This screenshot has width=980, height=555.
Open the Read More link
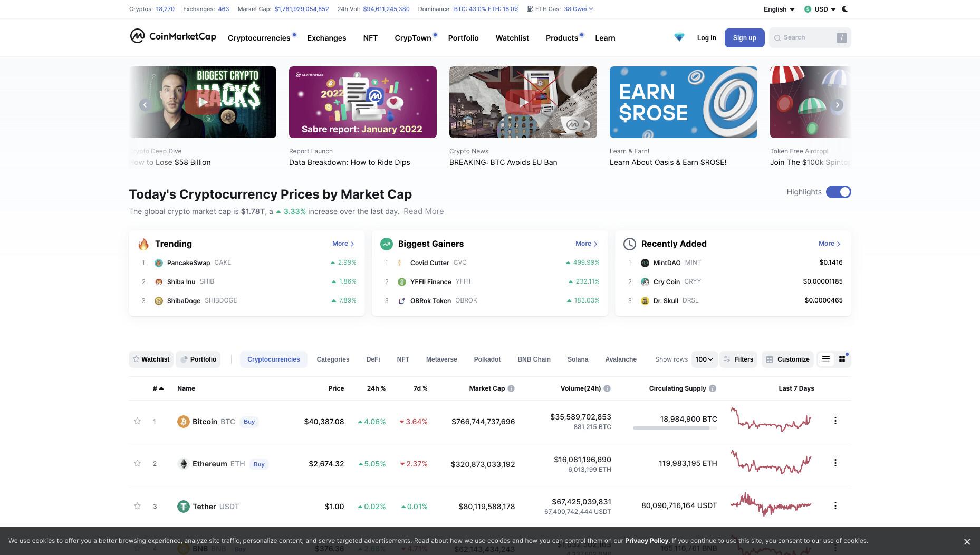[424, 211]
